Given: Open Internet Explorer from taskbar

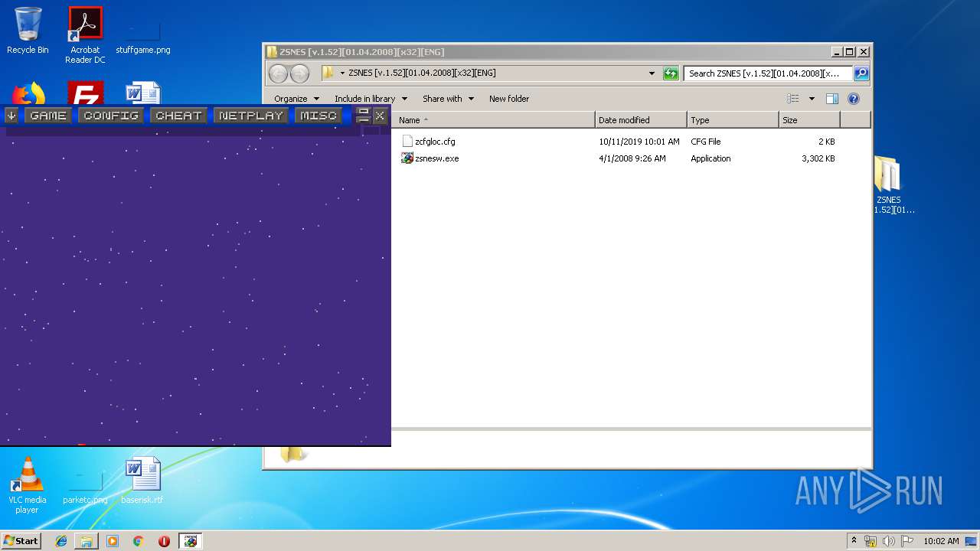Looking at the screenshot, I should (x=61, y=541).
